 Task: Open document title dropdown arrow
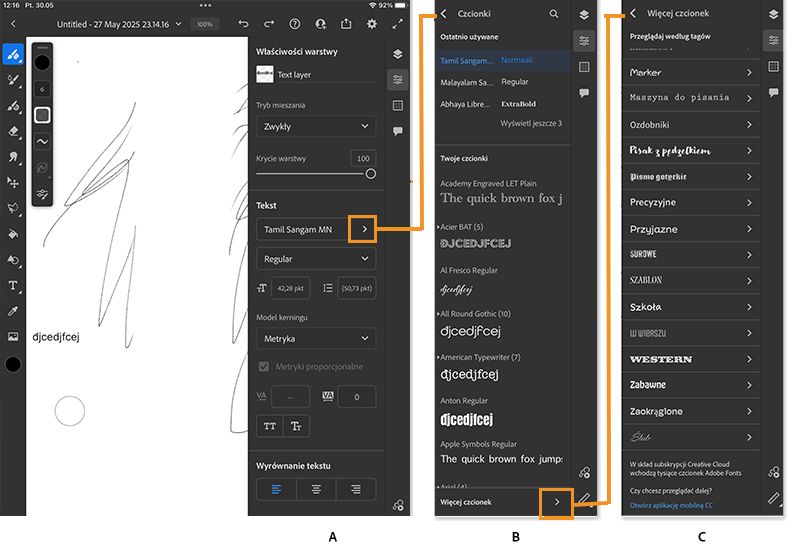coord(178,24)
